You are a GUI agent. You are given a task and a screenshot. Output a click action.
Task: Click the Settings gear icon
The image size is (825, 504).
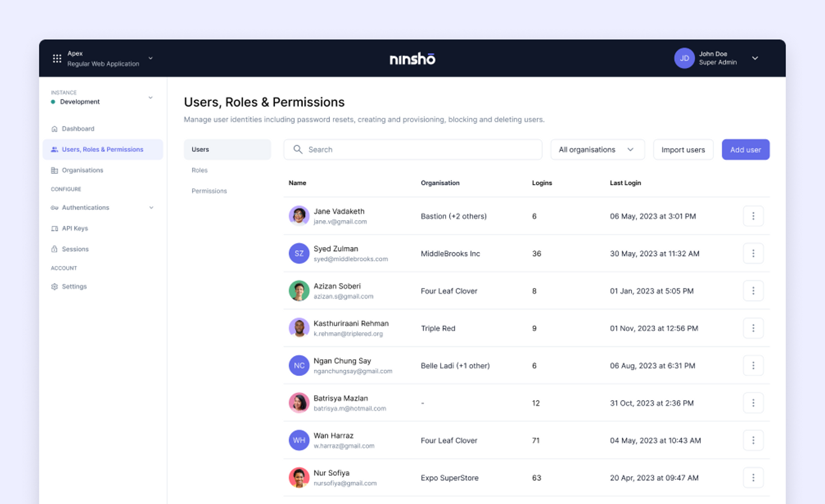point(54,287)
